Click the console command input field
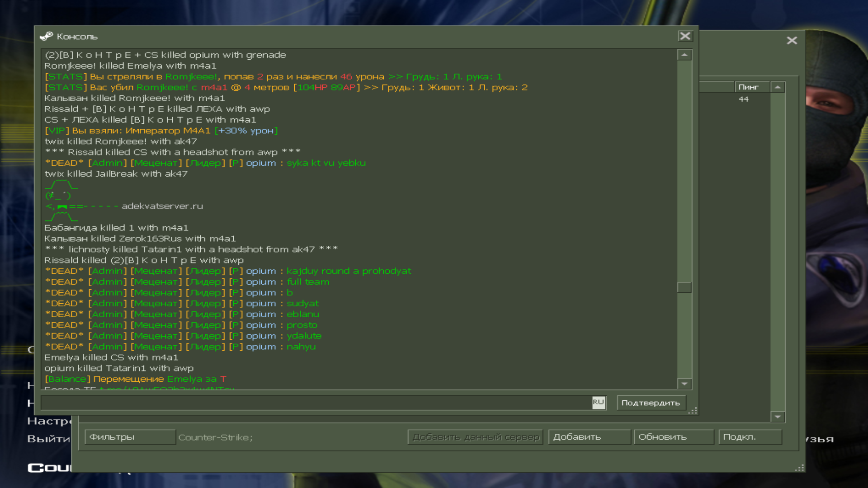This screenshot has height=488, width=868. point(316,403)
